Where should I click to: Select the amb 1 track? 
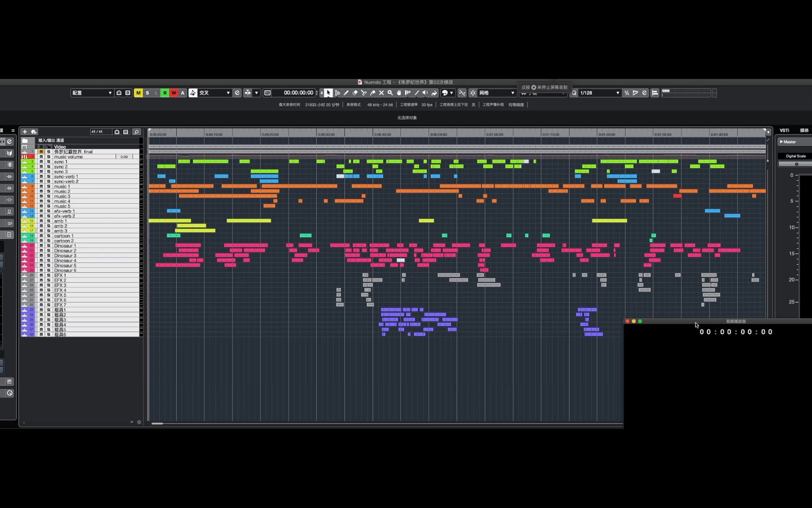tap(81, 221)
